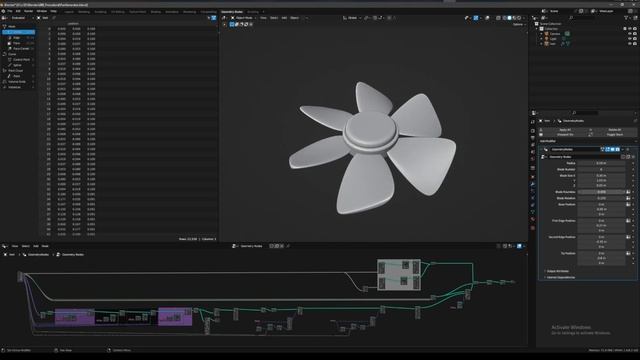
Task: Open the Output properties tab
Action: coord(533,138)
